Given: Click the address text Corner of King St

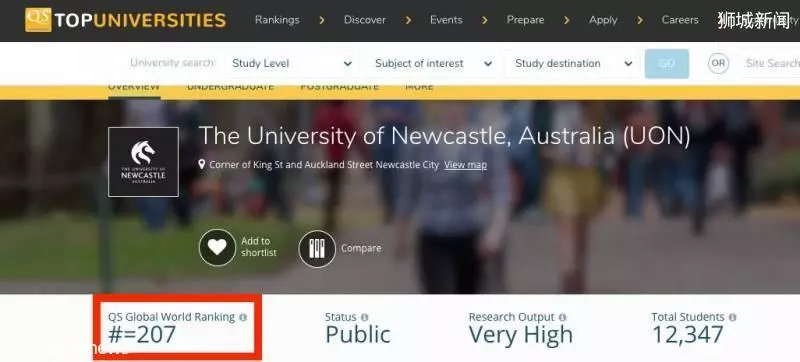Looking at the screenshot, I should (324, 165).
